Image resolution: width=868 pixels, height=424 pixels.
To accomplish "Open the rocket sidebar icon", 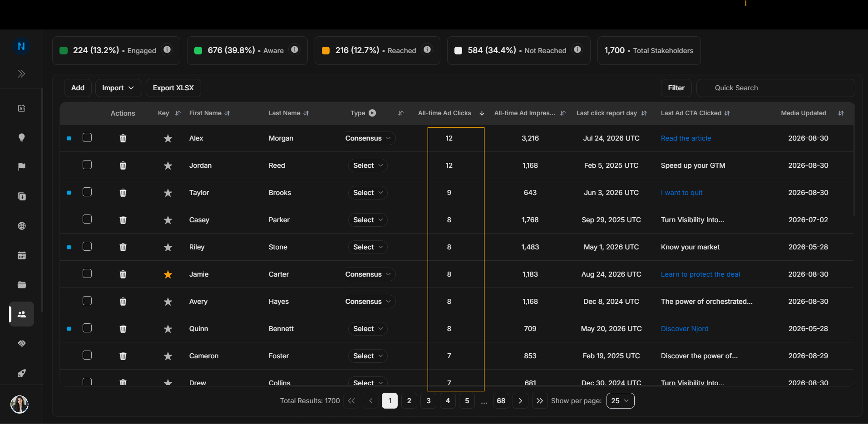I will click(21, 373).
